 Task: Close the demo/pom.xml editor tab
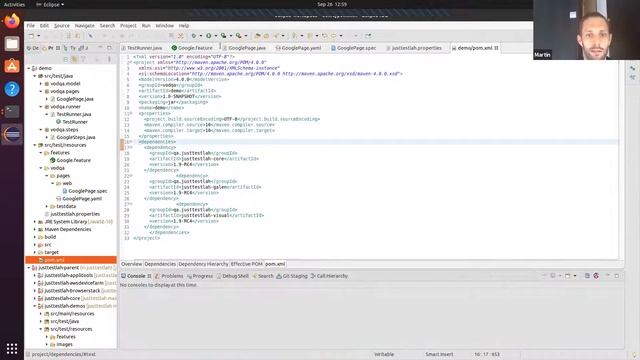[x=496, y=48]
